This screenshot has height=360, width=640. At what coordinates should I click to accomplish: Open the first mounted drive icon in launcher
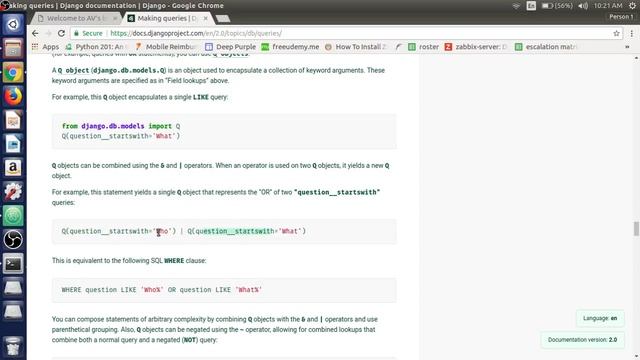click(13, 288)
